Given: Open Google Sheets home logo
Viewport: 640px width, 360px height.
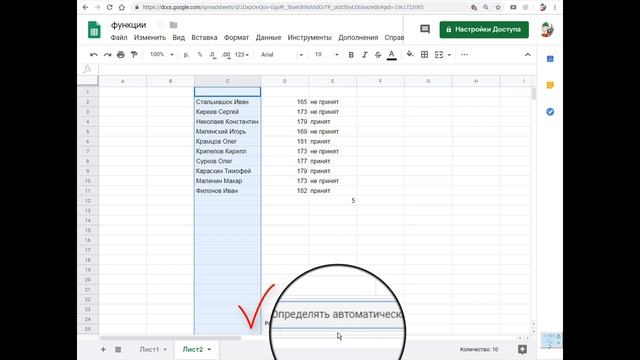Looking at the screenshot, I should [x=94, y=30].
